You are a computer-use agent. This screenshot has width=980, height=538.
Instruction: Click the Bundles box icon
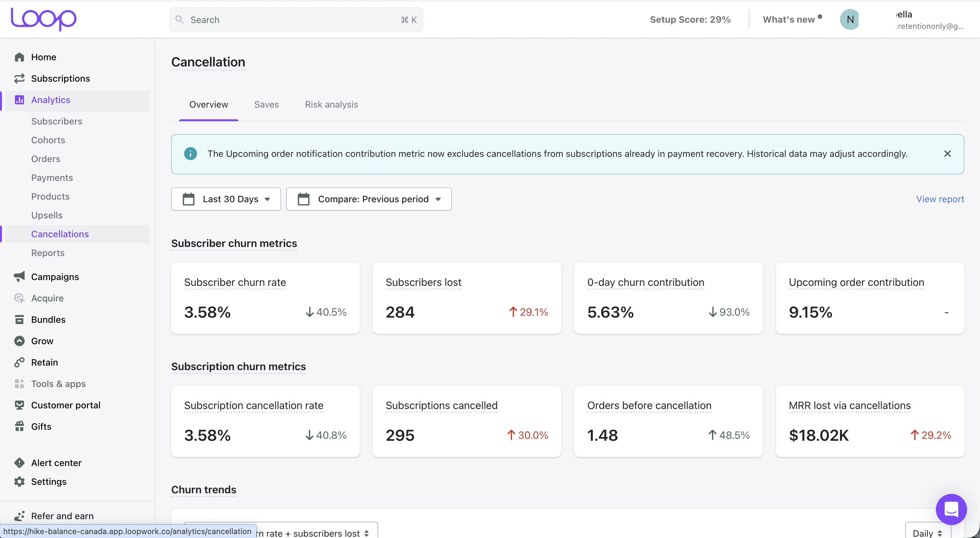point(19,320)
